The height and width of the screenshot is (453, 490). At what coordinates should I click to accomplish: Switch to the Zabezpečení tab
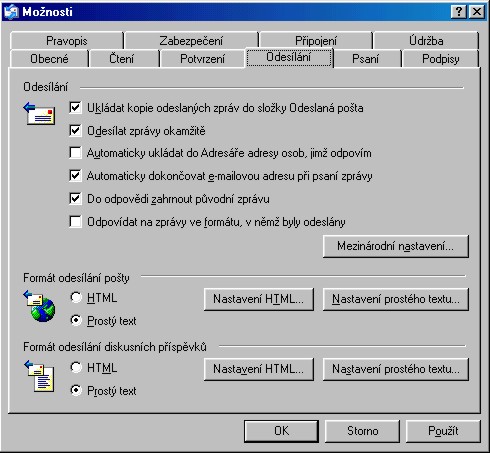pyautogui.click(x=191, y=41)
